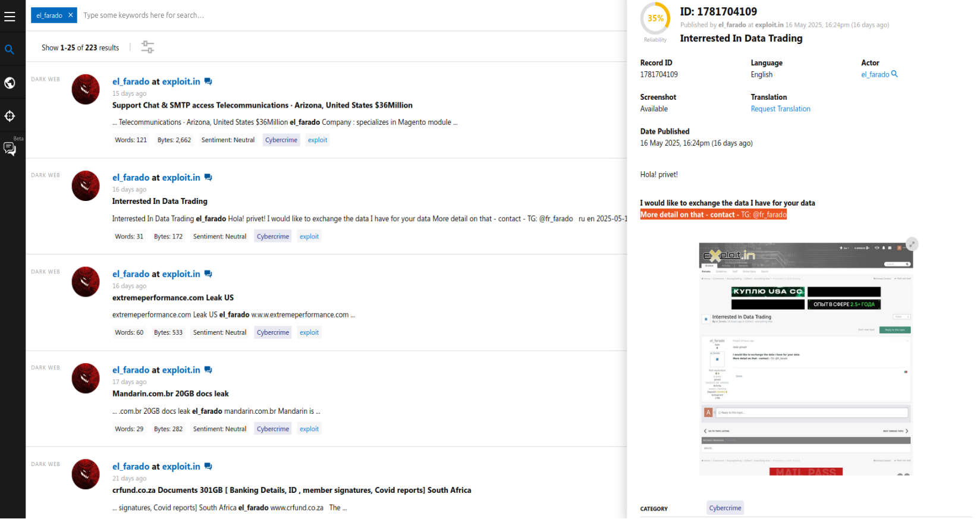Viewport: 980px width, 519px height.
Task: Click the 35% reliability gauge
Action: click(655, 18)
